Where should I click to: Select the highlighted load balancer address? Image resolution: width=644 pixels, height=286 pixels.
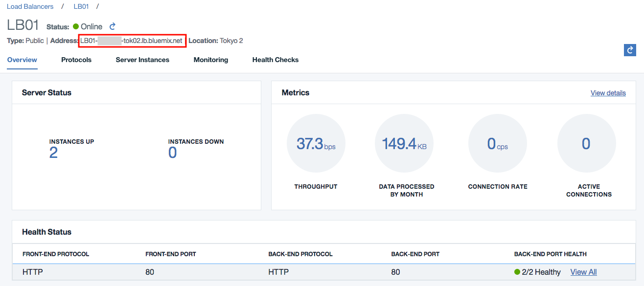coord(132,41)
